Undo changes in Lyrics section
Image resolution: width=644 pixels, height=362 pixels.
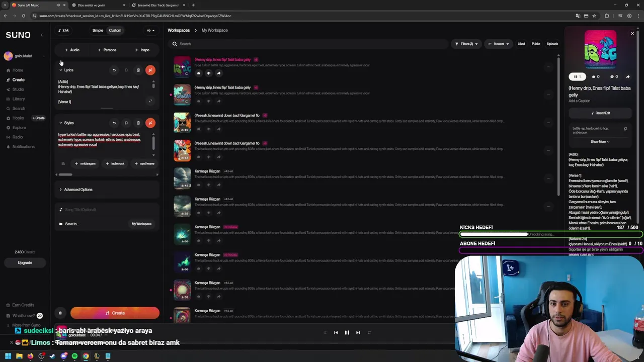pos(114,70)
